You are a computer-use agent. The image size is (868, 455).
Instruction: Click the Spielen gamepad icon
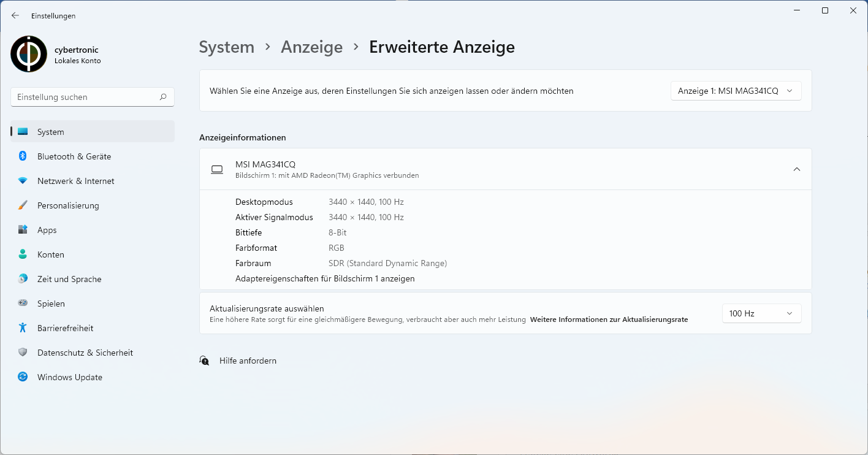23,303
